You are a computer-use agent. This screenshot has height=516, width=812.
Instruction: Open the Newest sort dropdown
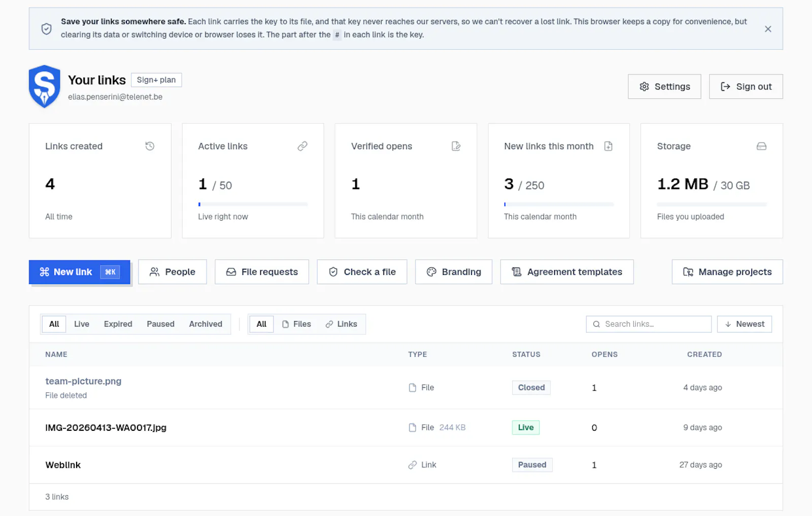pyautogui.click(x=744, y=324)
